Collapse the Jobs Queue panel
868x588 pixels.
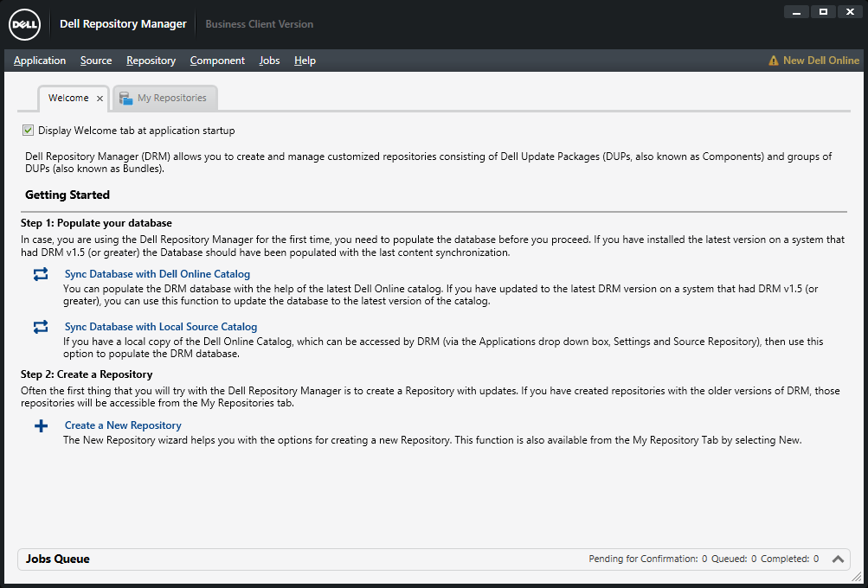click(x=838, y=559)
